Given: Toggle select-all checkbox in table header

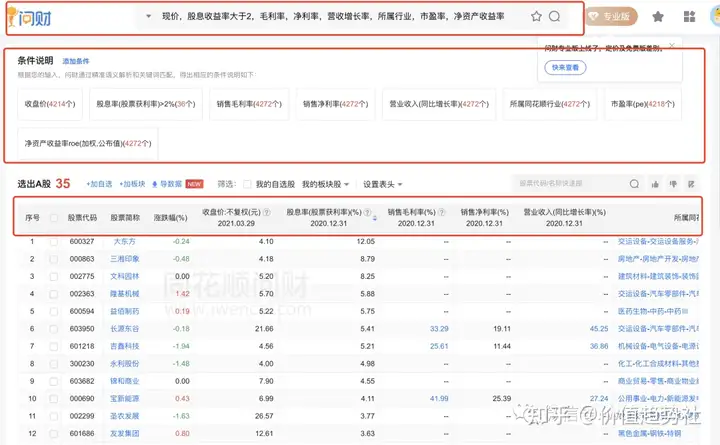Looking at the screenshot, I should point(54,218).
